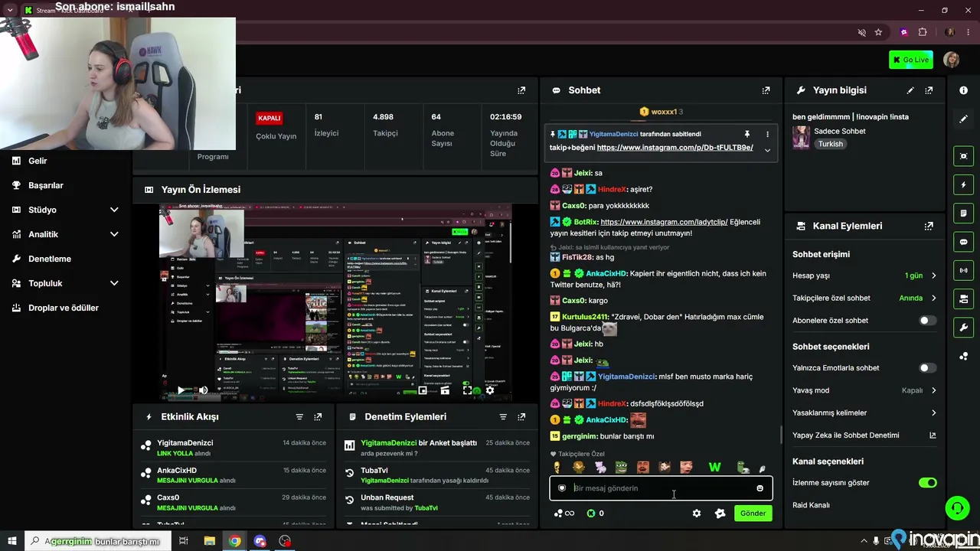
Task: Open Yavaş mod Kapalı setting
Action: tap(864, 390)
